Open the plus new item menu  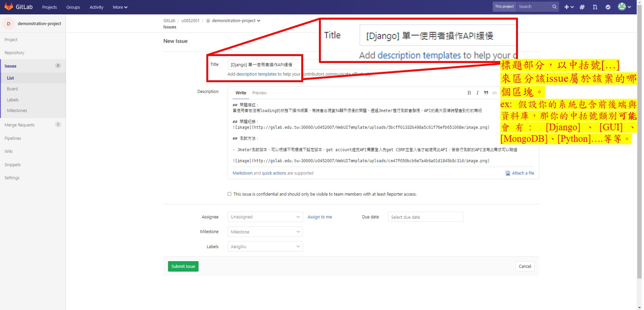pos(569,7)
